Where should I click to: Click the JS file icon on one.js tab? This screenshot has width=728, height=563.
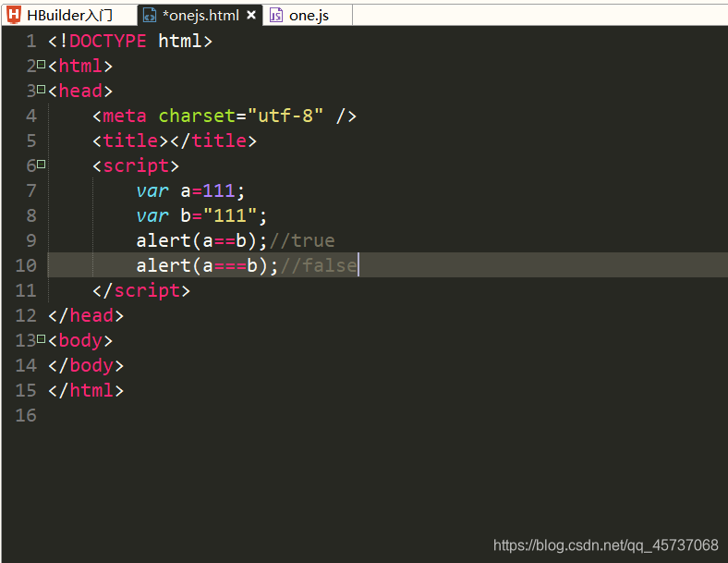276,16
